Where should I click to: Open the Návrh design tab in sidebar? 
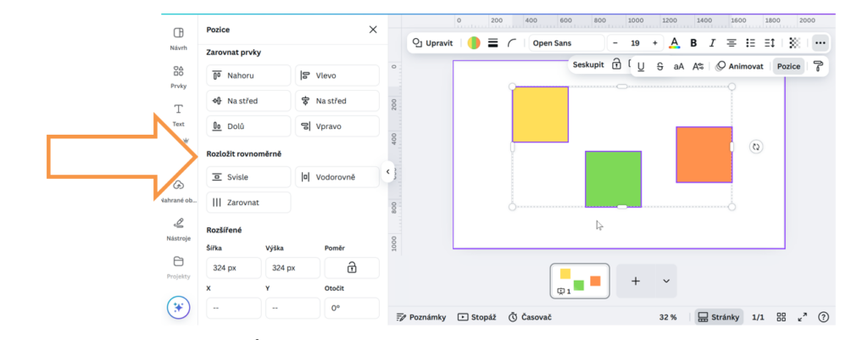tap(178, 38)
